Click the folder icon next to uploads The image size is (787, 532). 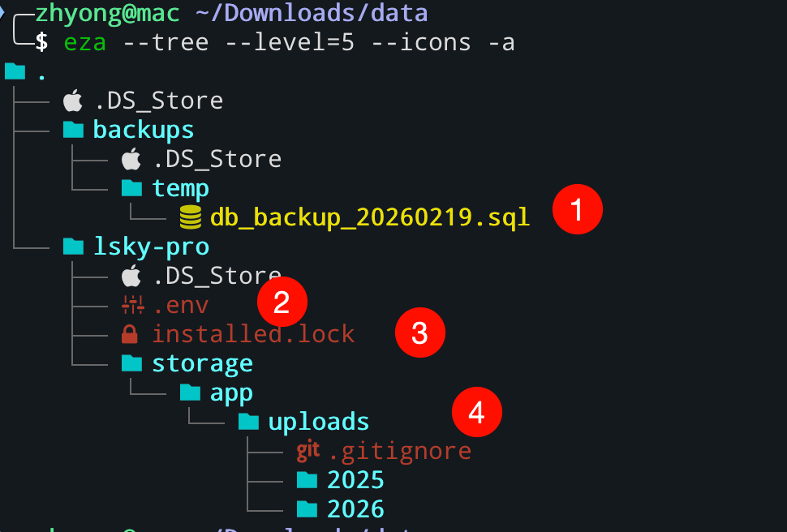point(248,422)
